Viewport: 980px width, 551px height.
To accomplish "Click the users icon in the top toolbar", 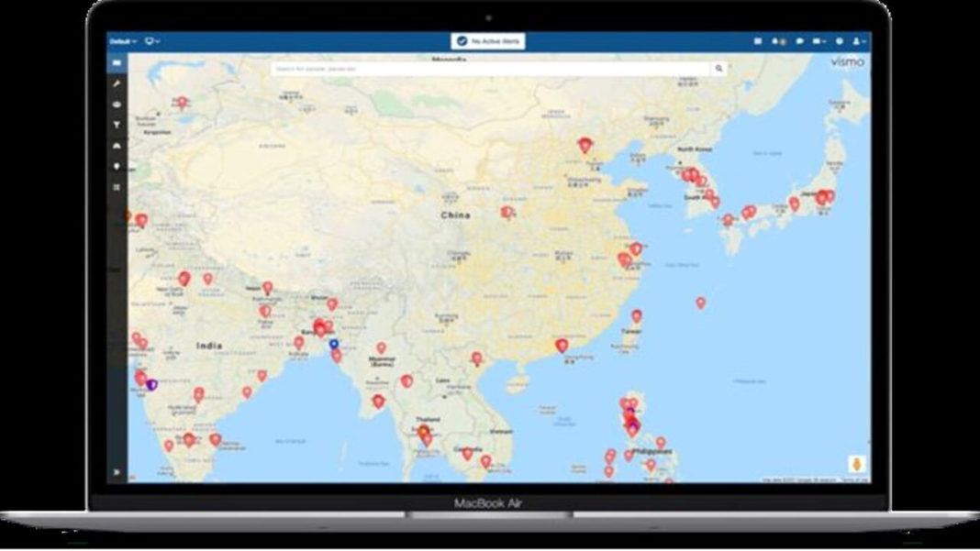I will [x=779, y=41].
